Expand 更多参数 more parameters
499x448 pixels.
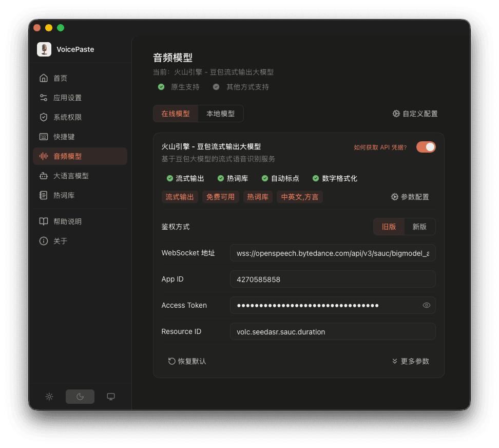[x=411, y=361]
